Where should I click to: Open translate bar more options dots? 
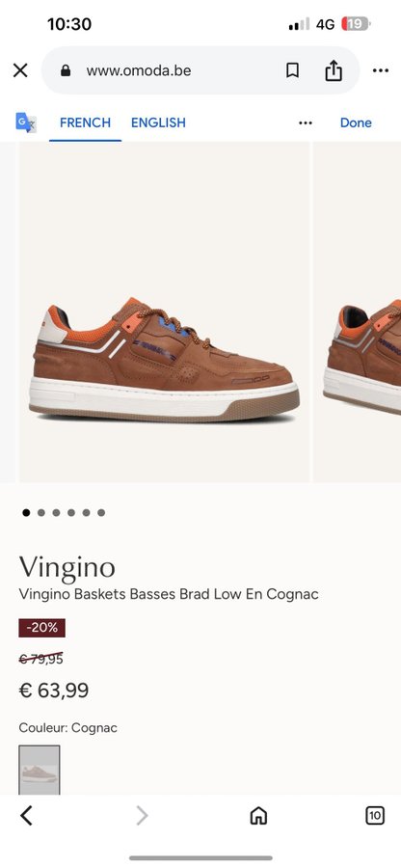pyautogui.click(x=306, y=122)
